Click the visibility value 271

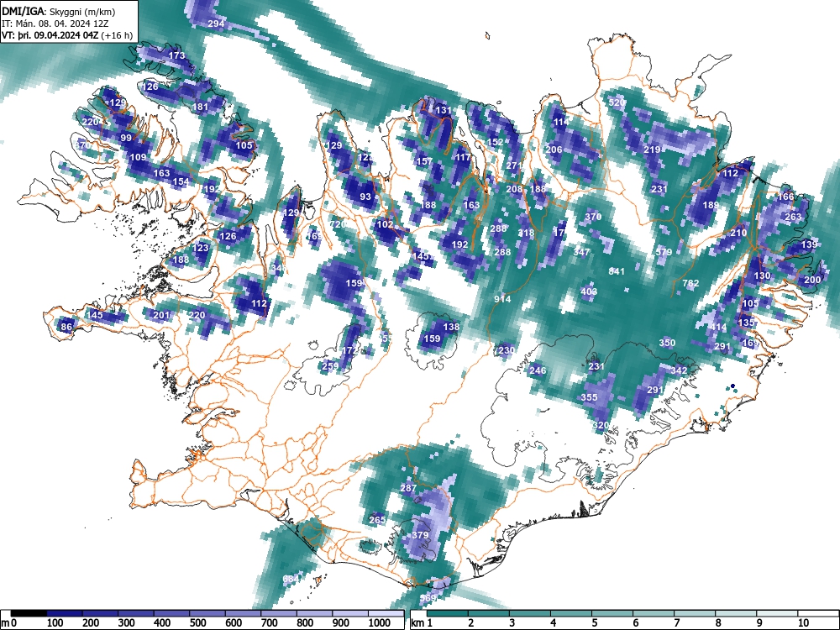point(514,165)
